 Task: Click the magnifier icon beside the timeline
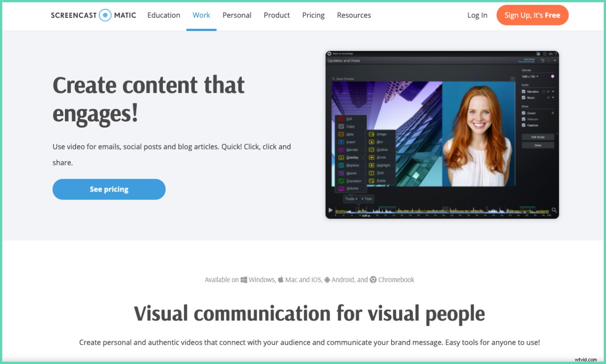coord(553,209)
